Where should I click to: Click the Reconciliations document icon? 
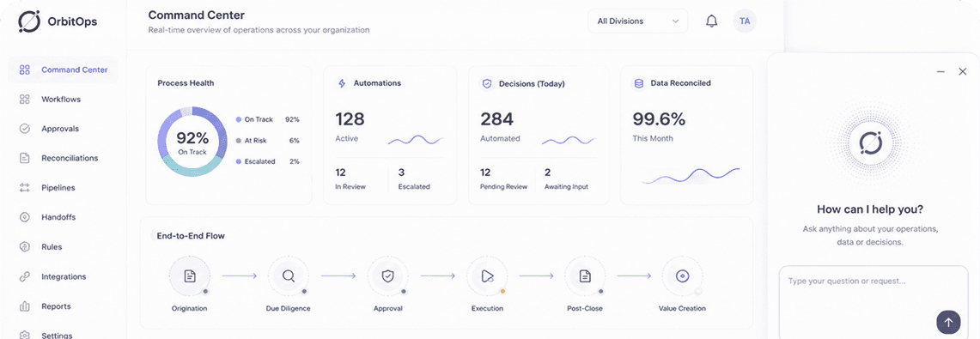(x=25, y=158)
